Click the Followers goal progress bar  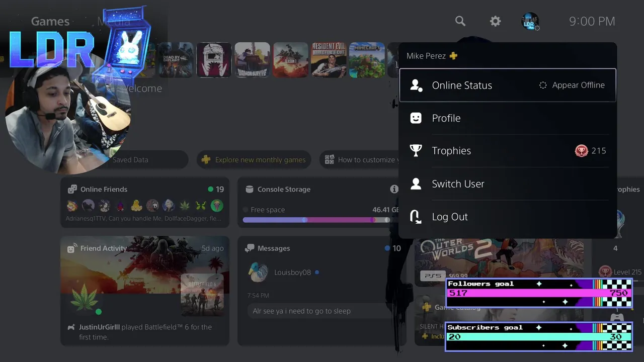[538, 293]
